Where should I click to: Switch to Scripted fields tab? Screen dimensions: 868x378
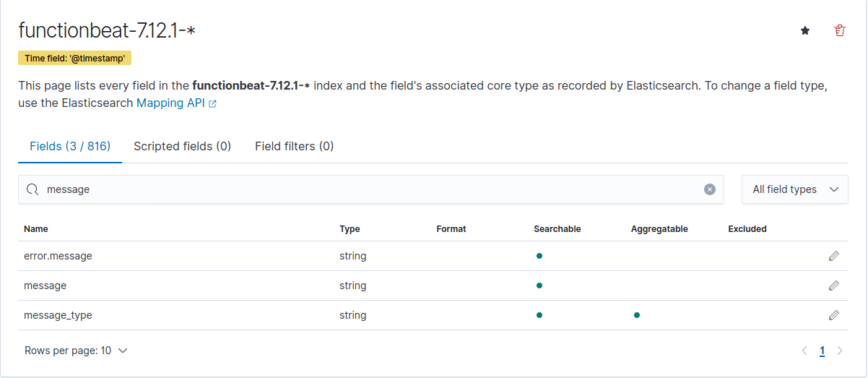point(182,146)
